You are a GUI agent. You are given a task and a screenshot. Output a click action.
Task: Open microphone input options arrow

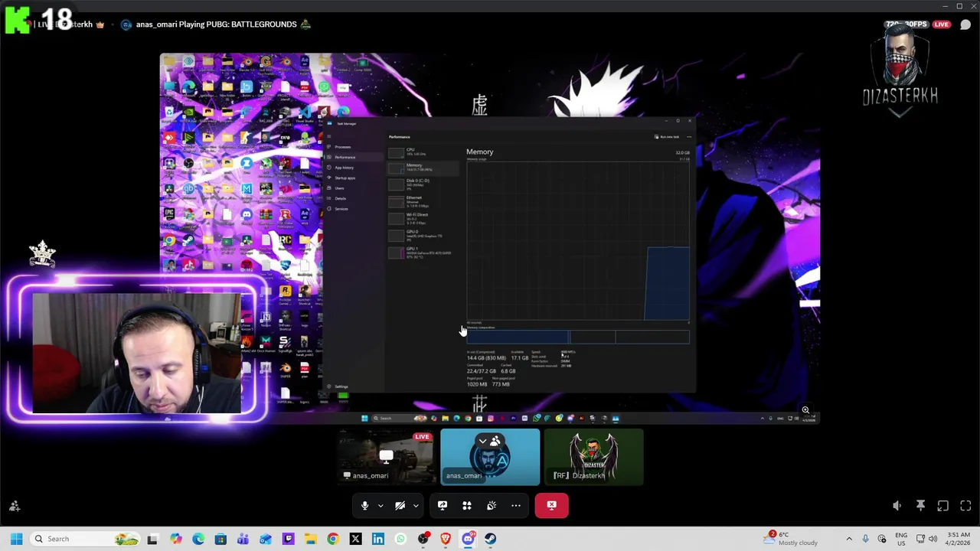pos(381,506)
